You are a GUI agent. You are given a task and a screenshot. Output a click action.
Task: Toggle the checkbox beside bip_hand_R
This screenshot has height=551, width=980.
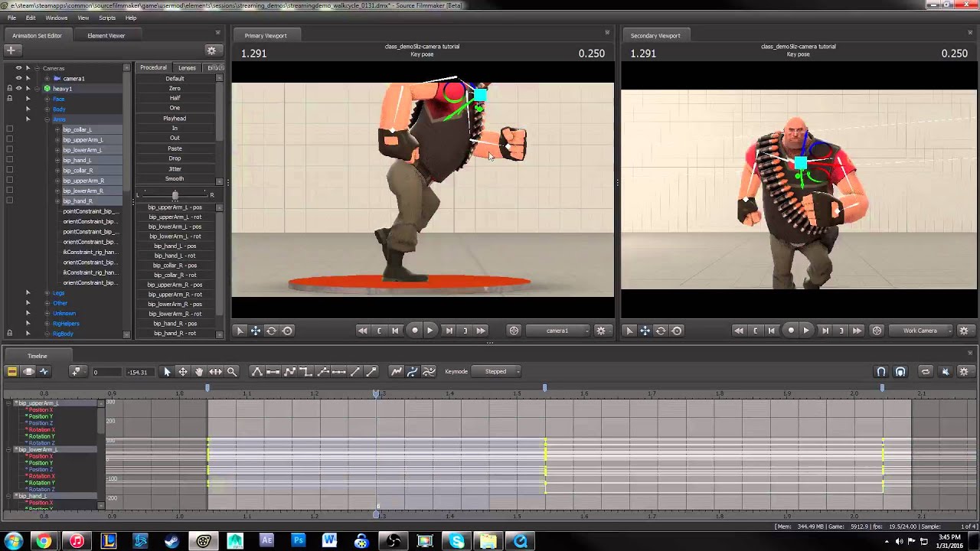[9, 201]
